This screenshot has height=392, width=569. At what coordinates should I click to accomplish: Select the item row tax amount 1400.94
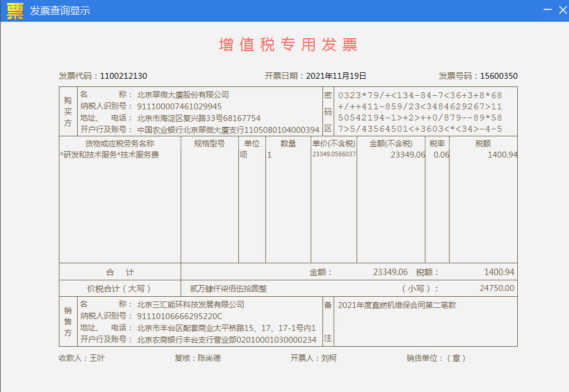502,155
